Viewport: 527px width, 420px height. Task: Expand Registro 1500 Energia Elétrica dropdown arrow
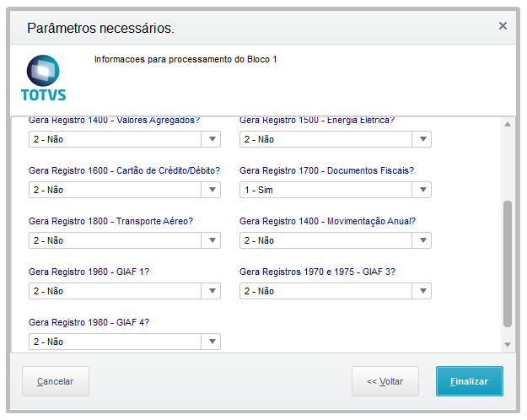(422, 139)
